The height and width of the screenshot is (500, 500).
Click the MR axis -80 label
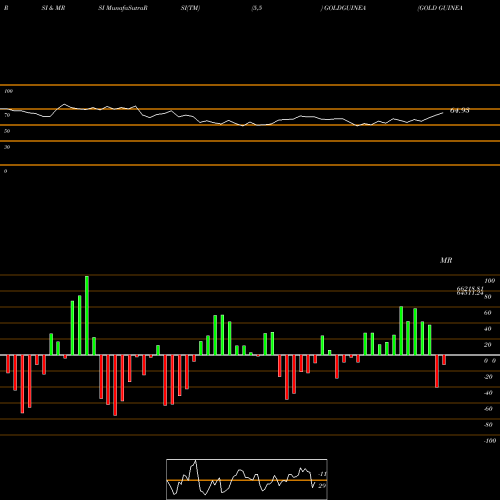click(x=488, y=425)
